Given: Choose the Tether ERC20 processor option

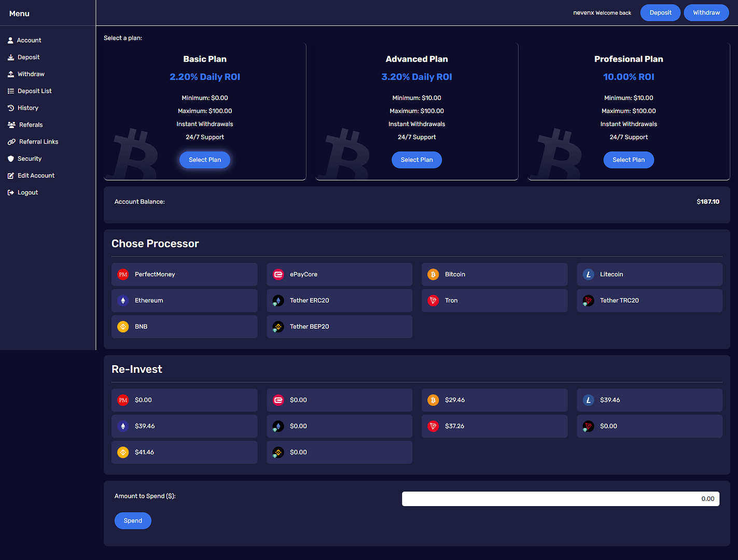Looking at the screenshot, I should (339, 300).
